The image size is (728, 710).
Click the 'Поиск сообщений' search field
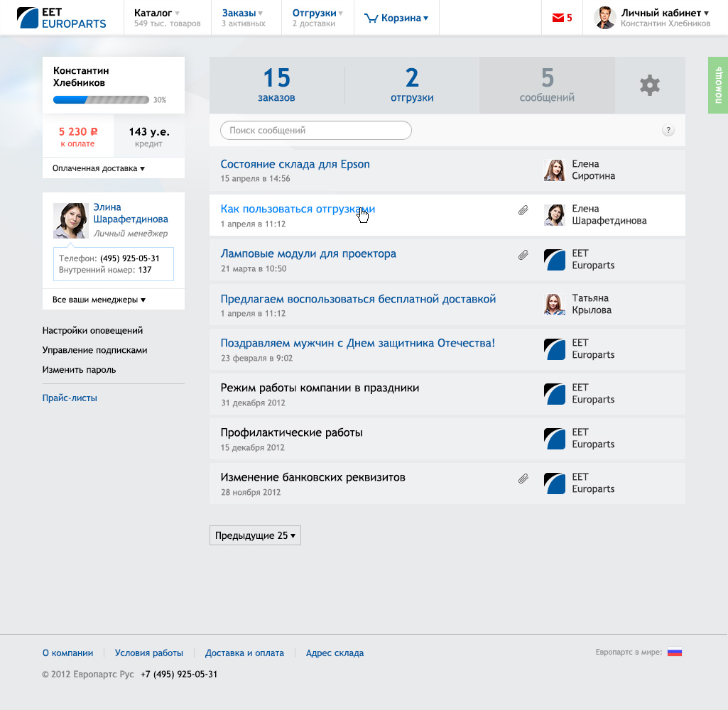(x=315, y=131)
